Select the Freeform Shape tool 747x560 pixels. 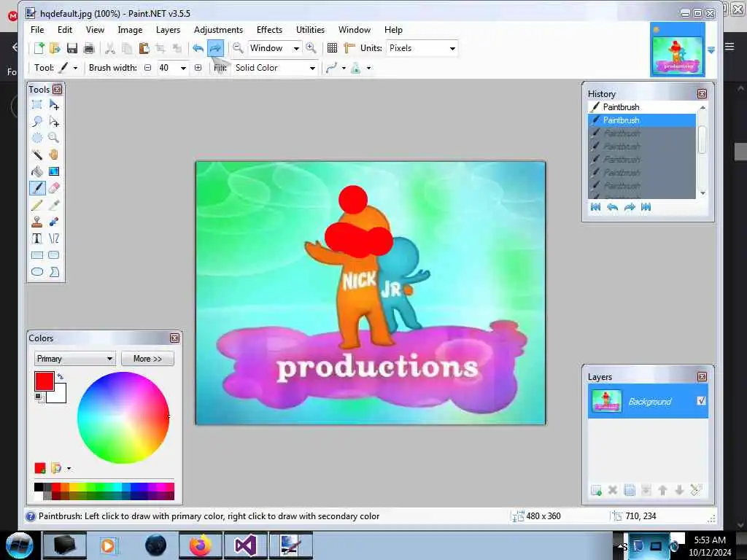pyautogui.click(x=54, y=271)
